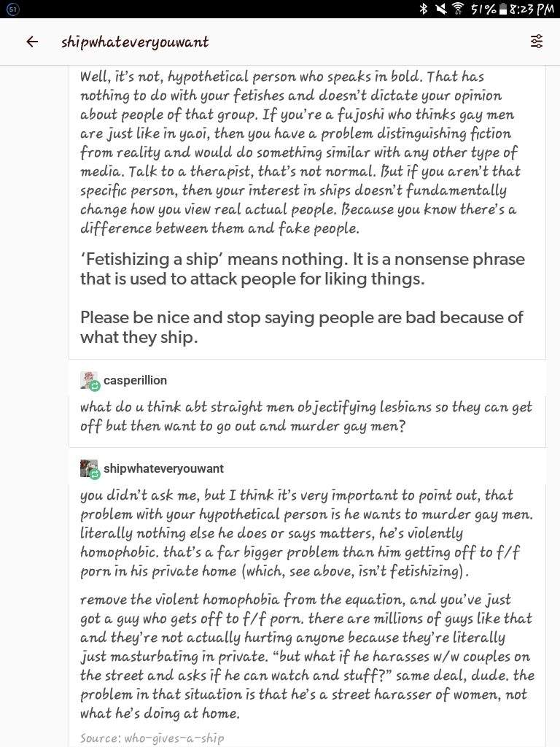Follow the source link who-gives-a-ship
Image resolution: width=560 pixels, height=747 pixels.
174,738
